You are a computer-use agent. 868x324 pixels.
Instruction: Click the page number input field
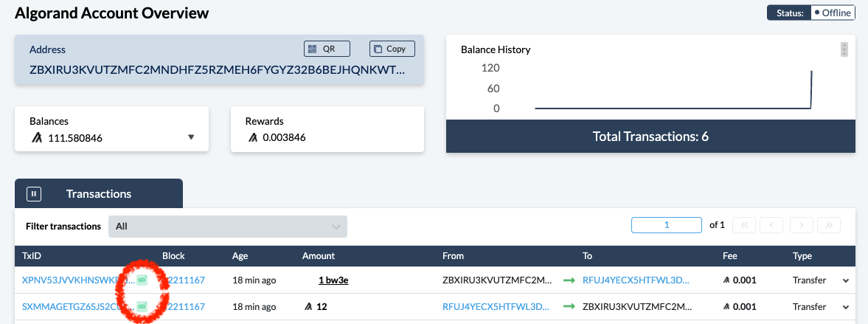pyautogui.click(x=667, y=225)
